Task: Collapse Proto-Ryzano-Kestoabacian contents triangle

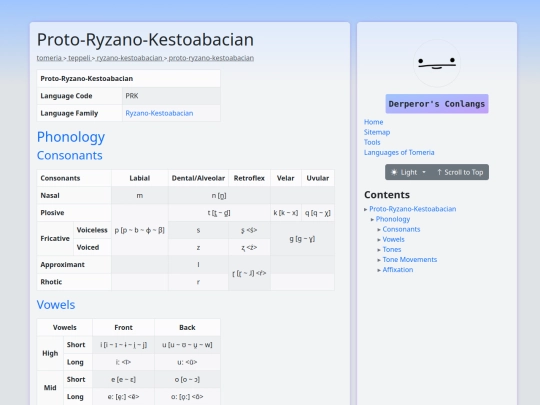Action: coord(366,209)
